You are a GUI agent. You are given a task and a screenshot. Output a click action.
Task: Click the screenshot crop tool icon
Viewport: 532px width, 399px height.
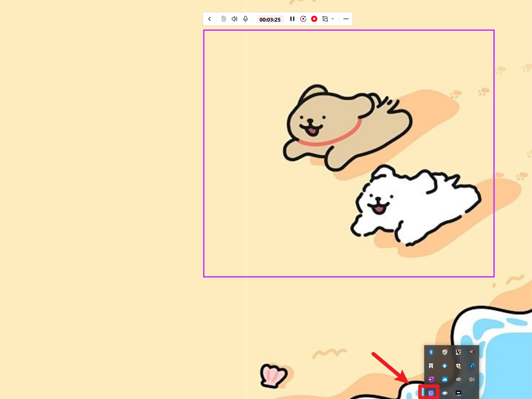[x=325, y=19]
